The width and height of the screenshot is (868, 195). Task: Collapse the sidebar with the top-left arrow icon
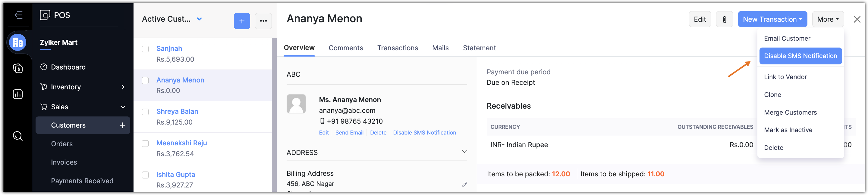coord(18,15)
